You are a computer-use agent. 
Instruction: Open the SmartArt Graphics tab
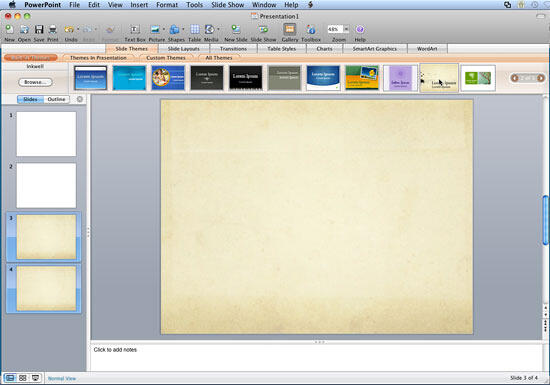pos(375,49)
